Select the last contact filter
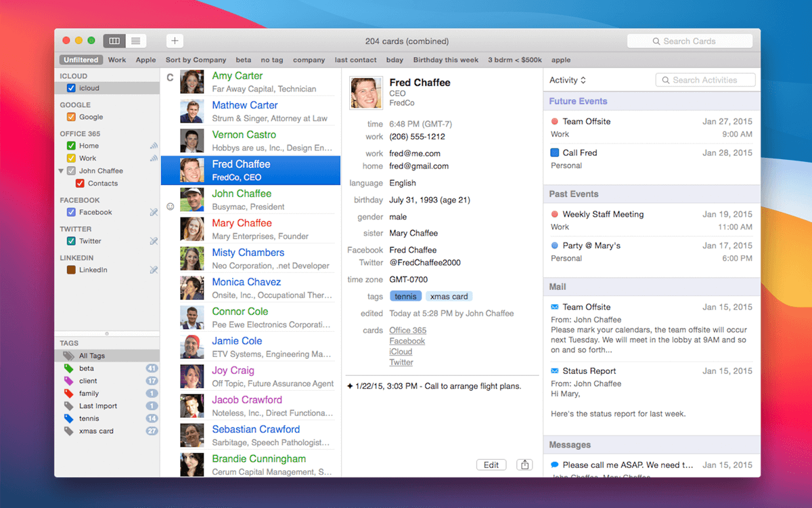812x508 pixels. pyautogui.click(x=356, y=60)
